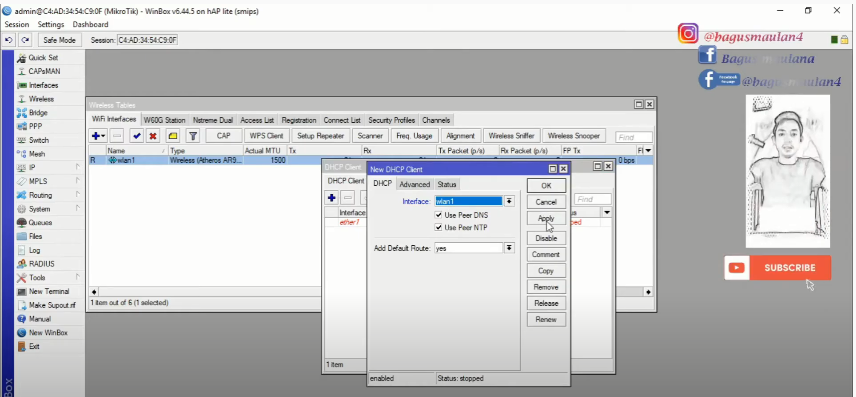Open the Switch sidebar item
This screenshot has width=856, height=397.
coord(38,140)
